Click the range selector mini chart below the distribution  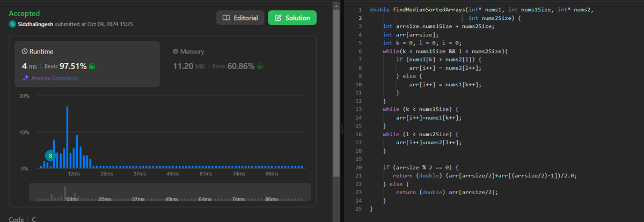tap(170, 193)
